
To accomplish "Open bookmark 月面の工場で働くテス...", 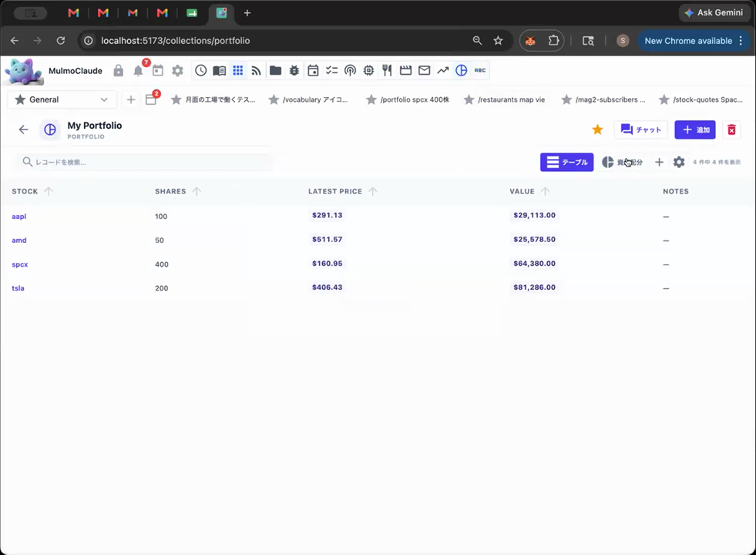I will pos(213,99).
